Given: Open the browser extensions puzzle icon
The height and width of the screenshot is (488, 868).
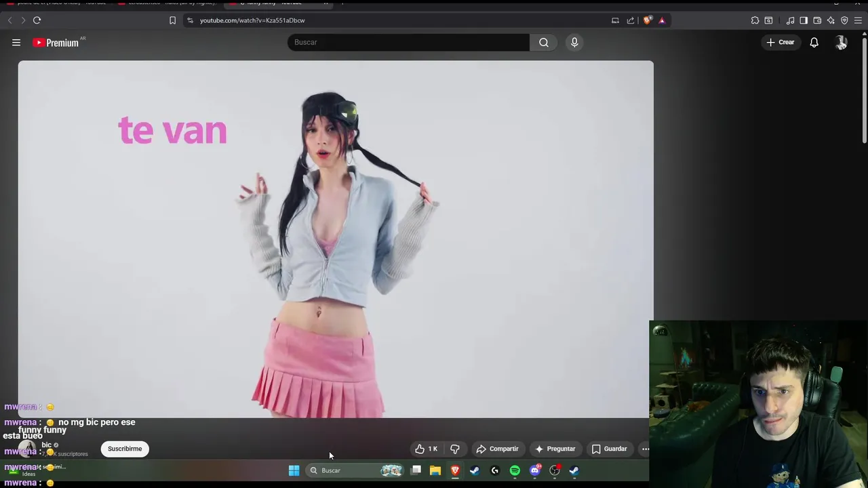Looking at the screenshot, I should pyautogui.click(x=755, y=20).
